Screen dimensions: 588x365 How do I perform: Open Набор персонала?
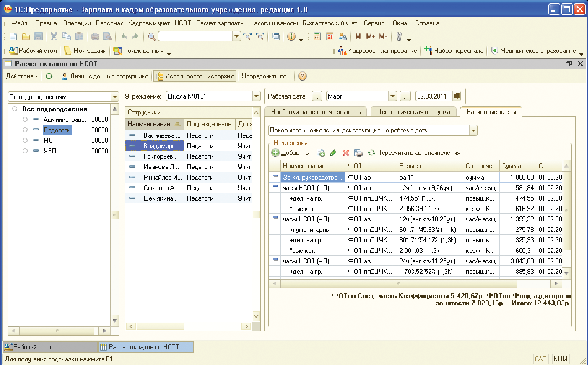[x=453, y=51]
